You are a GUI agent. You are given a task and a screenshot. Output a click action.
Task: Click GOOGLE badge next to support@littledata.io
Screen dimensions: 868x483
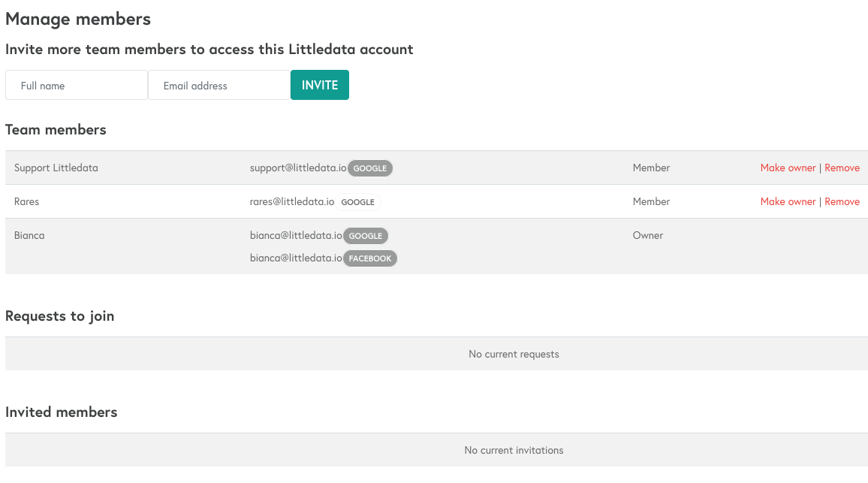point(370,168)
